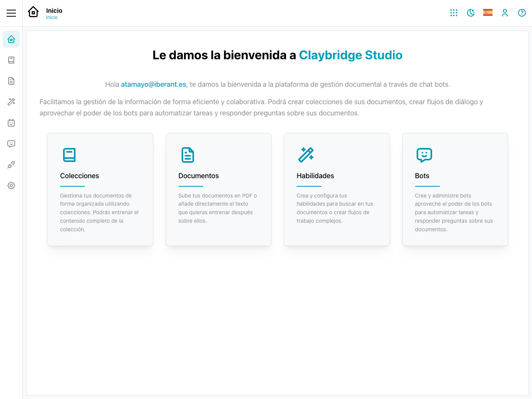Open Documents from the sidebar file icon
The image size is (532, 399).
pos(11,81)
